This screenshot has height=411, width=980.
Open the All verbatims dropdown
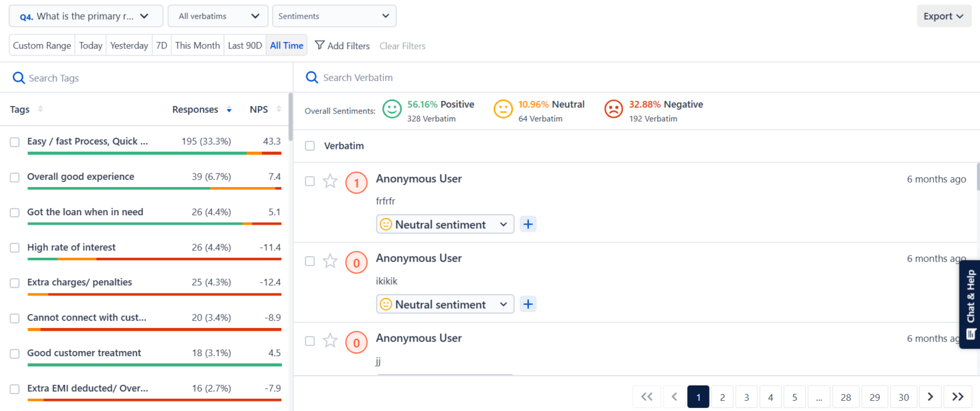tap(218, 15)
